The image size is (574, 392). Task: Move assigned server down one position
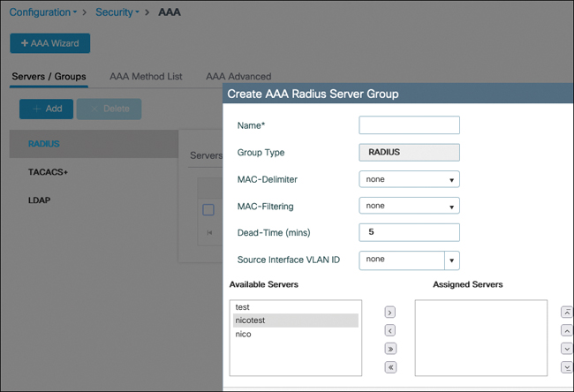[x=566, y=349]
